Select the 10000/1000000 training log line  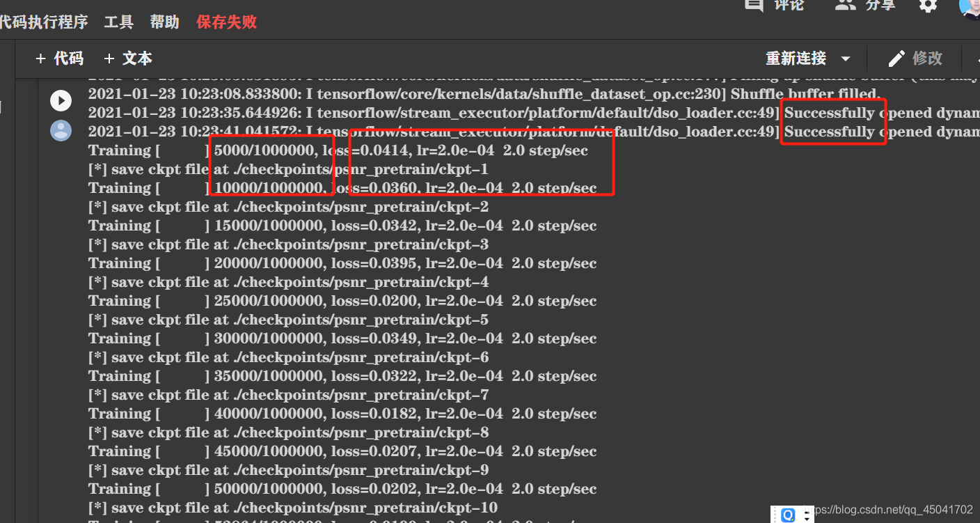coord(342,188)
